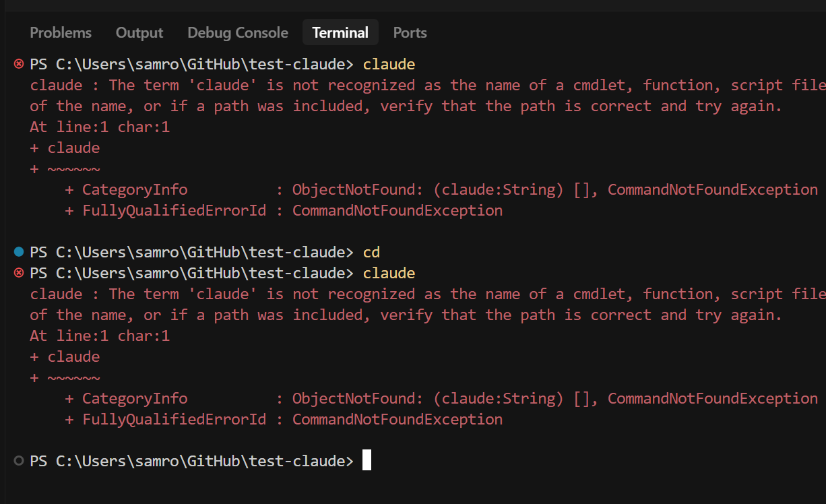Click second 'At line:1 char:1' error line
826x504 pixels.
click(100, 336)
